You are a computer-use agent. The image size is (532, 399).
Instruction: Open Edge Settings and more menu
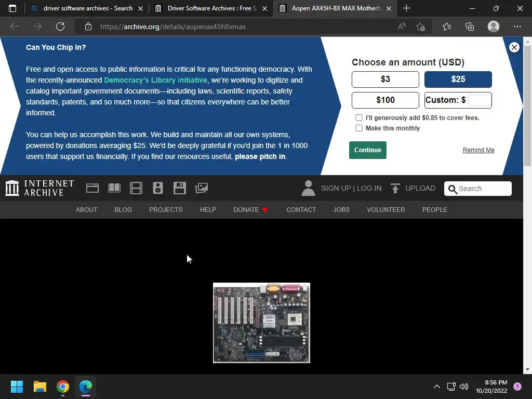pyautogui.click(x=517, y=26)
